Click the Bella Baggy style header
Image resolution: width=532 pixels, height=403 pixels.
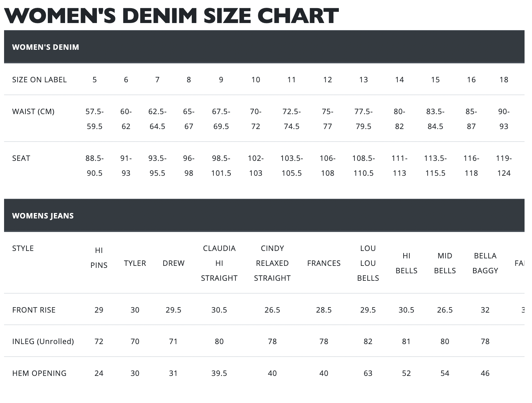coord(485,263)
